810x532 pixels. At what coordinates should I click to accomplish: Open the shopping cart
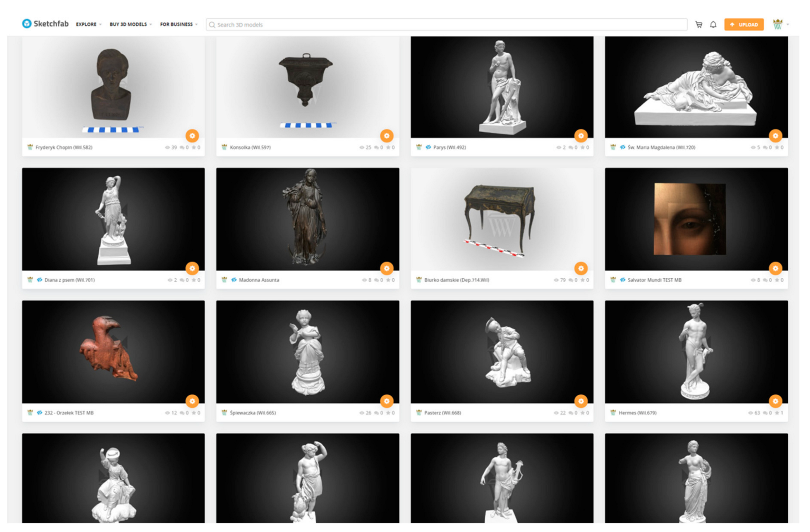point(699,25)
